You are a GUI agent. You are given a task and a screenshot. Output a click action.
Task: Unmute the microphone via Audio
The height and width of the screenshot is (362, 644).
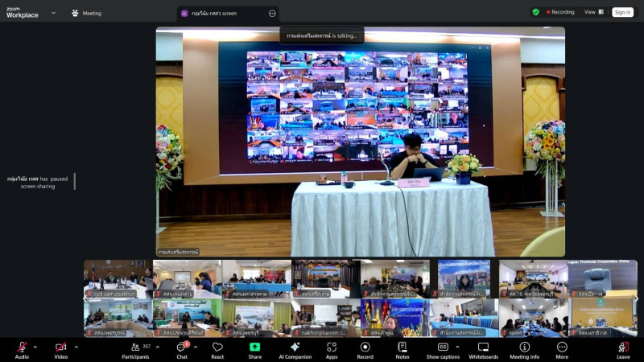point(22,350)
